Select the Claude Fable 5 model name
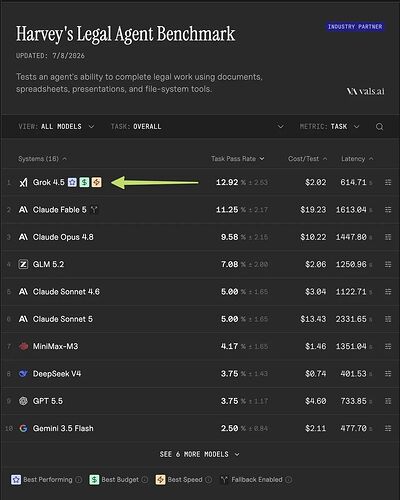Viewport: 400px width, 500px height. point(60,210)
